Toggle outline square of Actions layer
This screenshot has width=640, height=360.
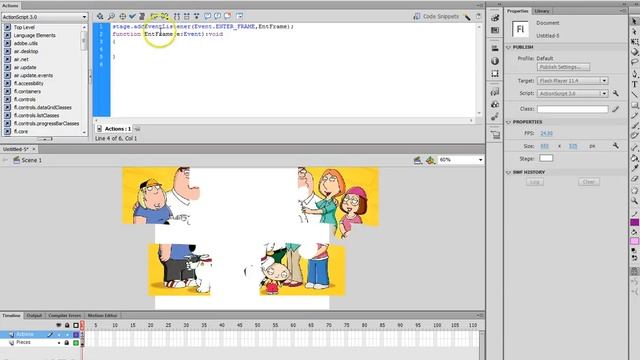click(x=76, y=335)
